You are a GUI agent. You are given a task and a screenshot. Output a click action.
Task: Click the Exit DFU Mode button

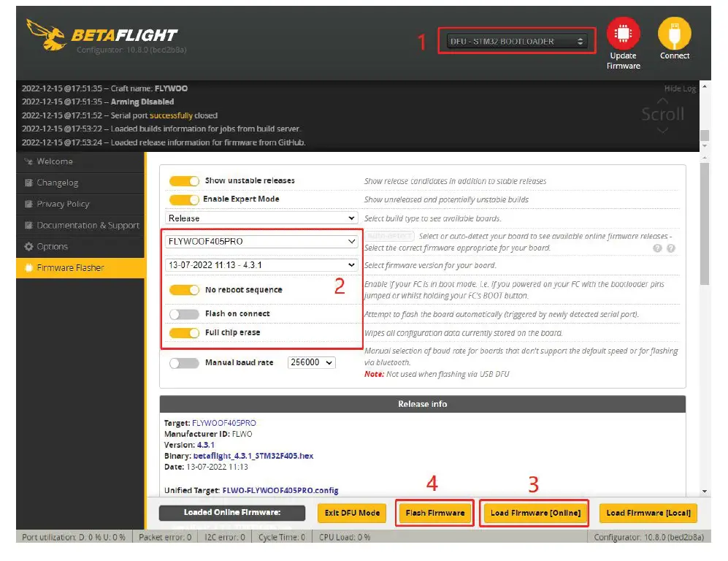coord(352,514)
